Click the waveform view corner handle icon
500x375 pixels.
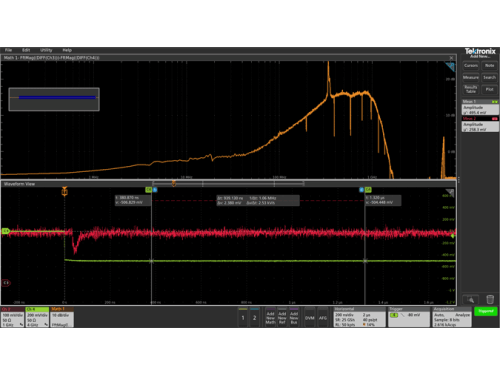click(x=450, y=192)
